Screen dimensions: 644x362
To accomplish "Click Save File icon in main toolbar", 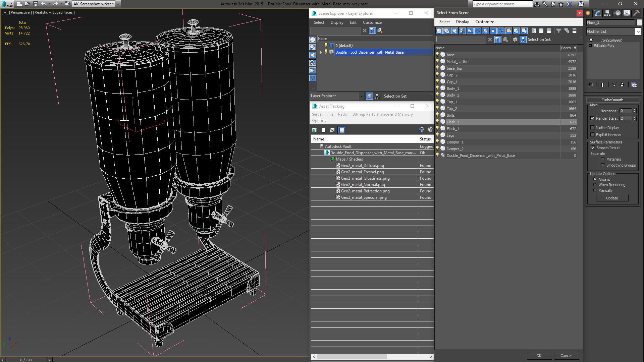I will [x=35, y=4].
